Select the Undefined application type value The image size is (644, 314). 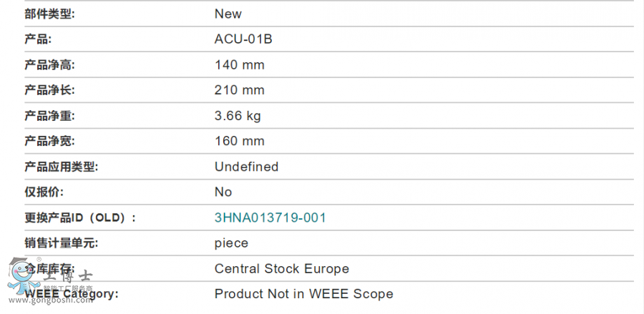click(x=246, y=167)
